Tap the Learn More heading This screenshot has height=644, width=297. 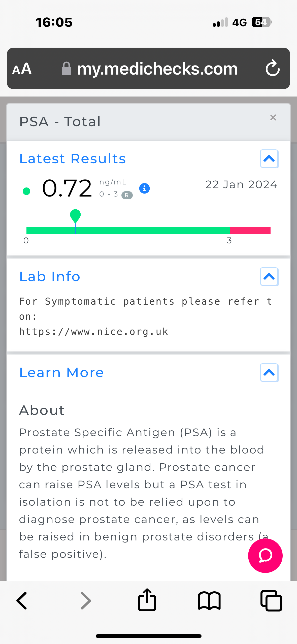coord(61,373)
